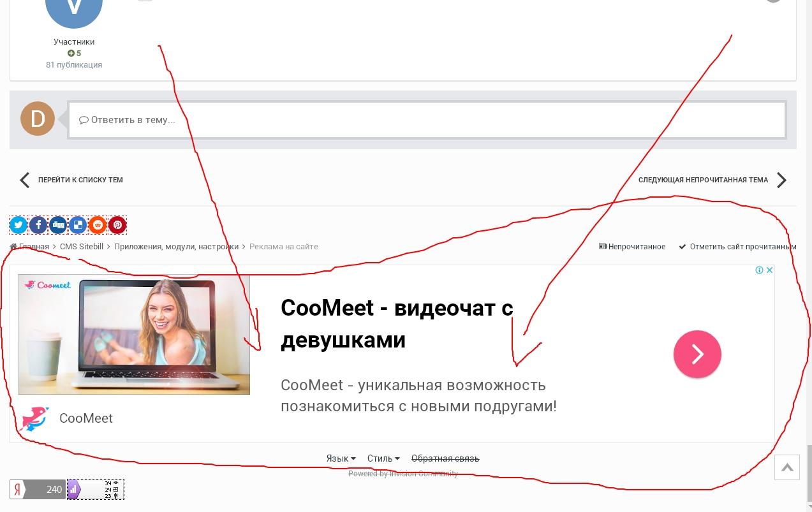
Task: Share the topic on Twitter
Action: click(x=18, y=225)
